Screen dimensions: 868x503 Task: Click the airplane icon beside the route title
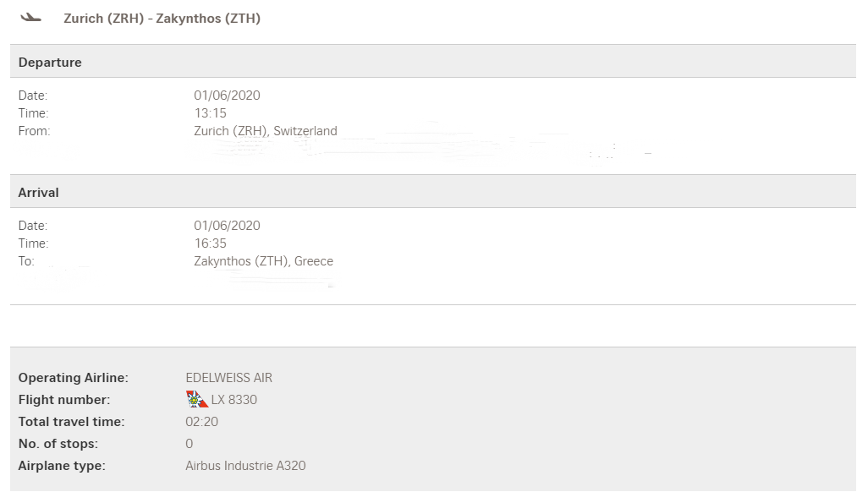tap(30, 18)
